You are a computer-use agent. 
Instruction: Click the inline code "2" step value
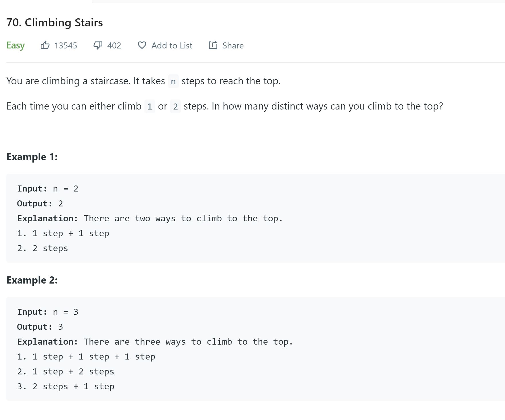(x=175, y=107)
